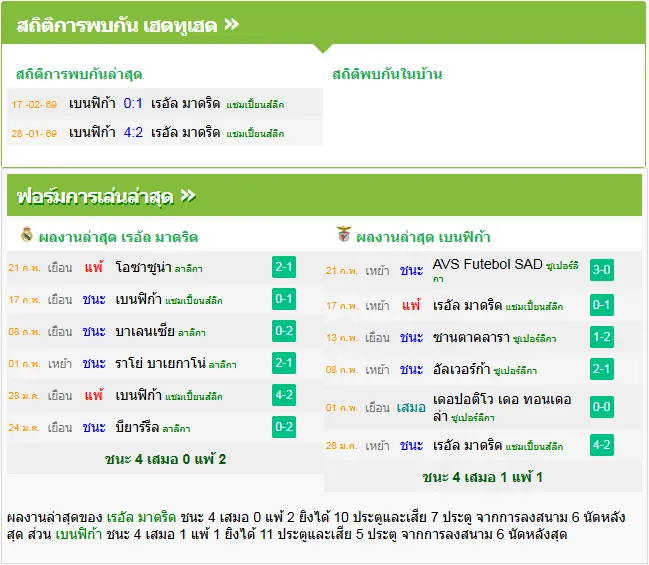The image size is (649, 565).
Task: Click the 4-2 badge in Benfica's 28 ม.ค. row
Action: (x=602, y=445)
